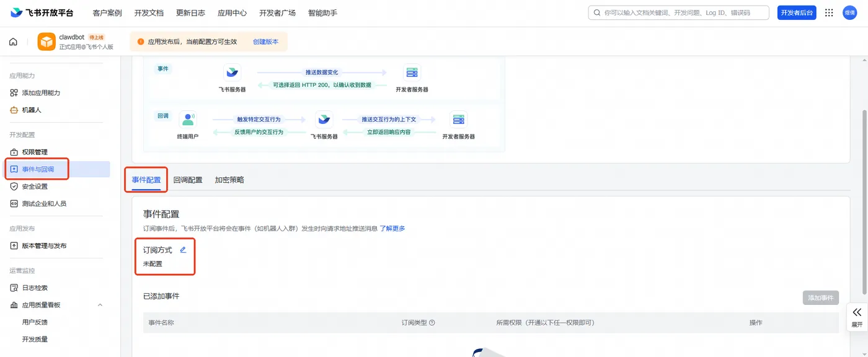
Task: Click the 订阅类型 help question icon
Action: (x=432, y=323)
